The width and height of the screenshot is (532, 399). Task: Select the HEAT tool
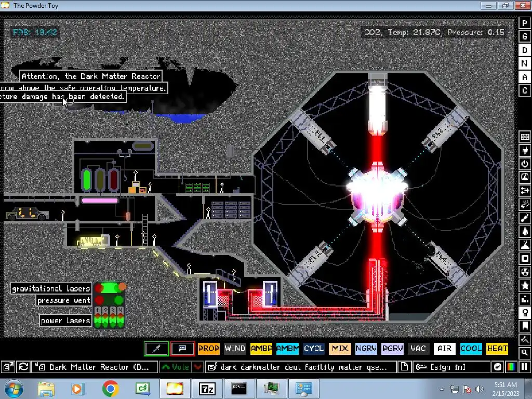(x=497, y=349)
